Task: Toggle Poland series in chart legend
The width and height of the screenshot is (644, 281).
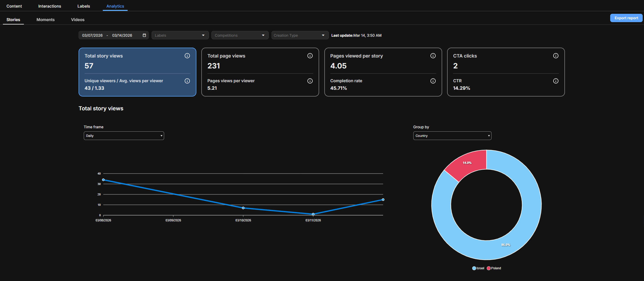Action: pos(494,268)
